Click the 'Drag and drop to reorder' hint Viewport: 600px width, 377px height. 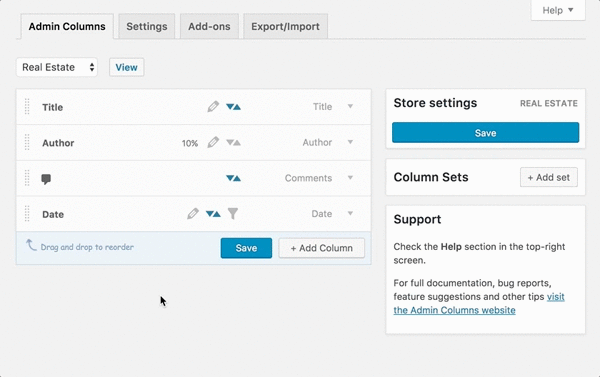click(87, 247)
